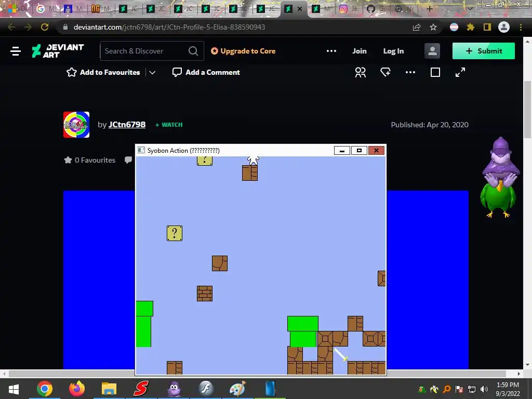Go forward in Chrome
Image resolution: width=532 pixels, height=399 pixels.
(28, 27)
